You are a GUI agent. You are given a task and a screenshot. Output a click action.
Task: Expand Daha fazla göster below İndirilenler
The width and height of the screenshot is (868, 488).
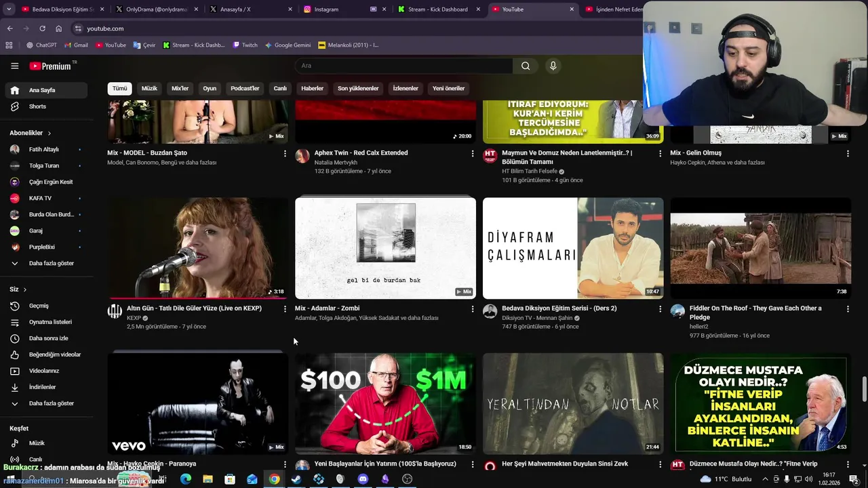point(46,403)
